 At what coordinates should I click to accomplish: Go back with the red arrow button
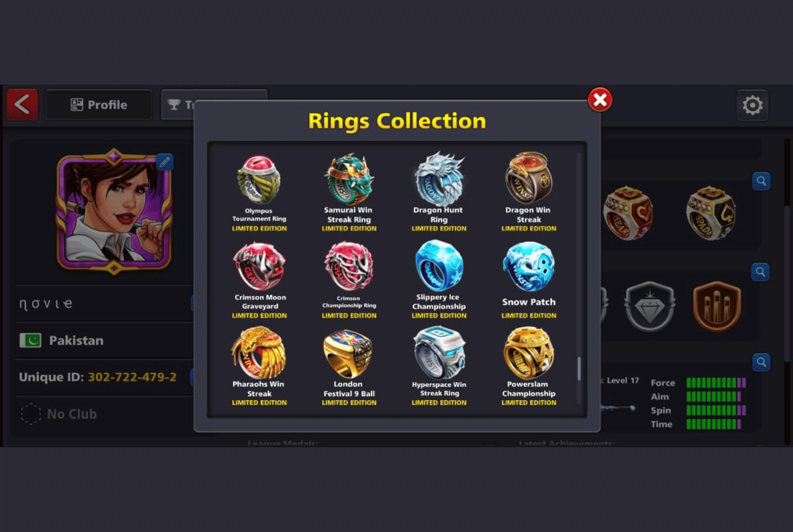point(22,104)
